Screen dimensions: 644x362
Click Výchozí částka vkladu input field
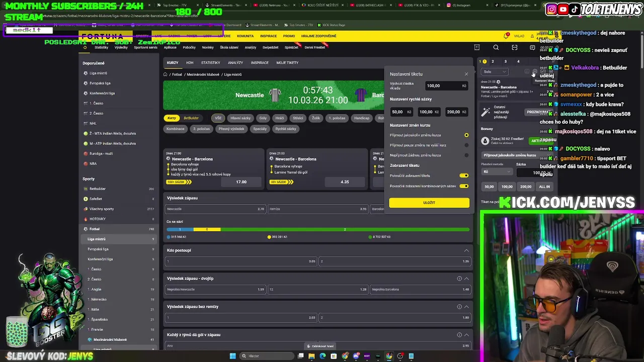[446, 86]
